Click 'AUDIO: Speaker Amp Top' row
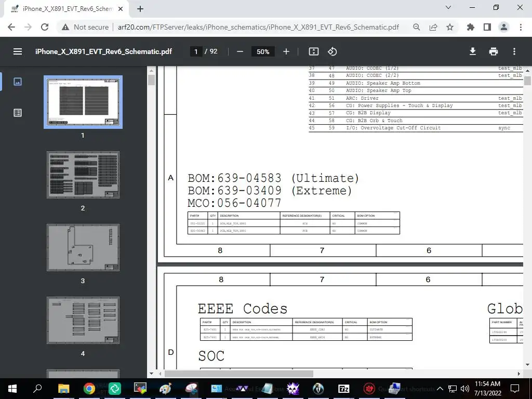The image size is (532, 399). pyautogui.click(x=416, y=90)
